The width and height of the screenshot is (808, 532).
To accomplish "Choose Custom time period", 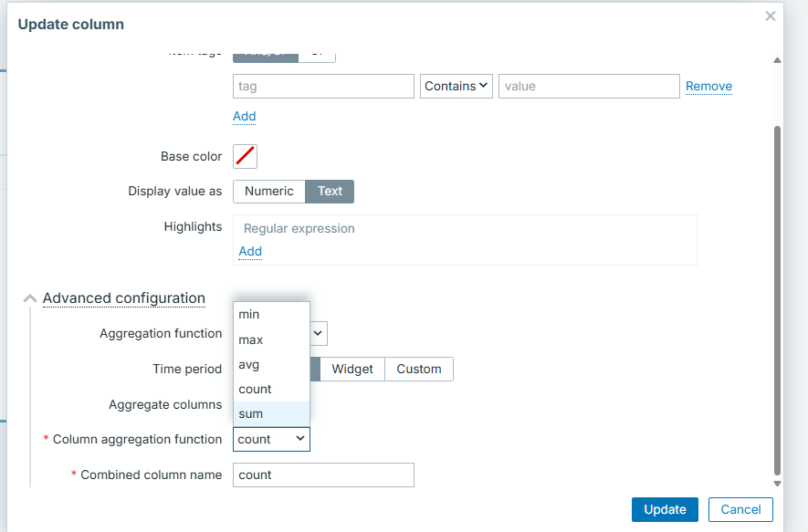I will point(418,369).
